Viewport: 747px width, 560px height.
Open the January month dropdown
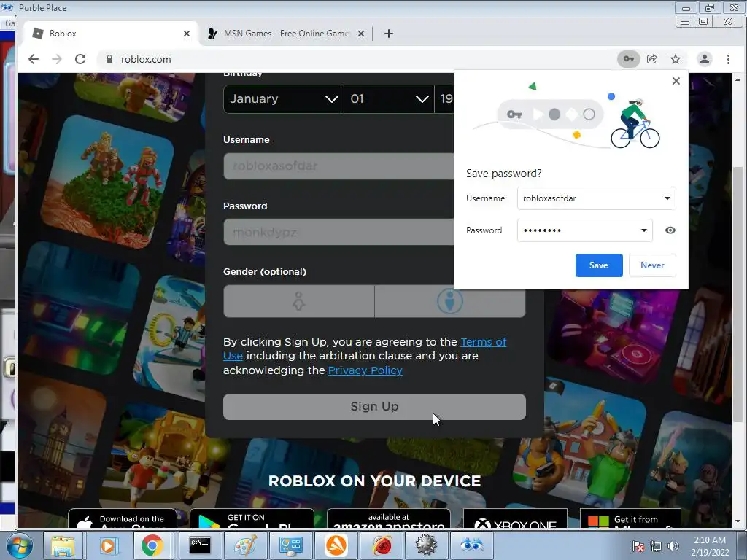284,99
